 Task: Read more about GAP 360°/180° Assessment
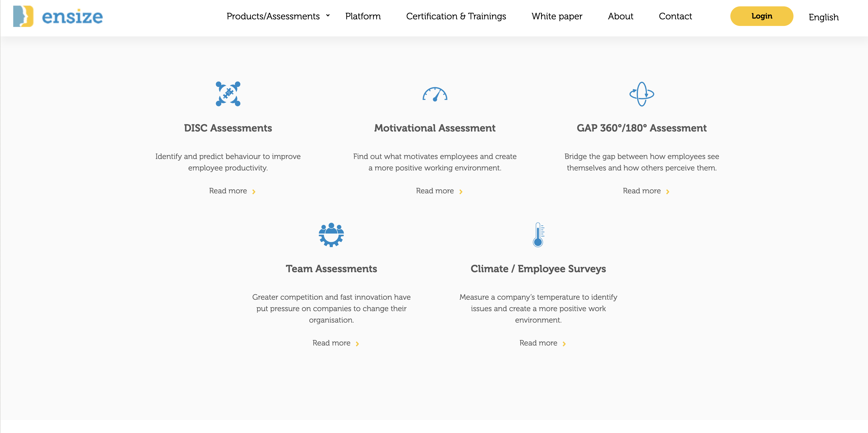coord(642,191)
